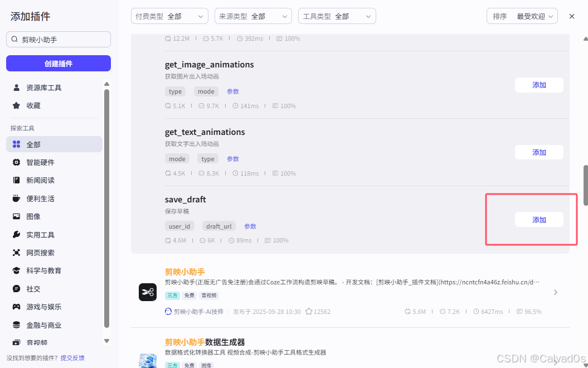Click the 三方 tag on 剪映小助手

(x=173, y=295)
